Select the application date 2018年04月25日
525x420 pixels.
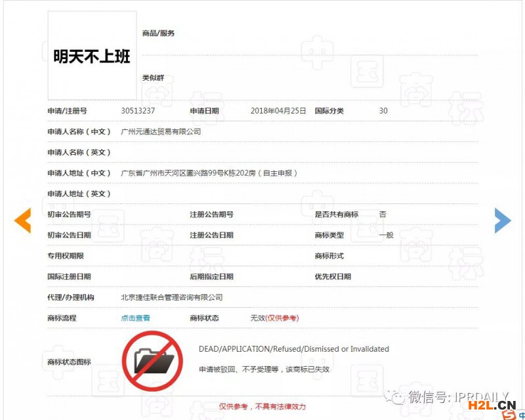click(x=278, y=111)
